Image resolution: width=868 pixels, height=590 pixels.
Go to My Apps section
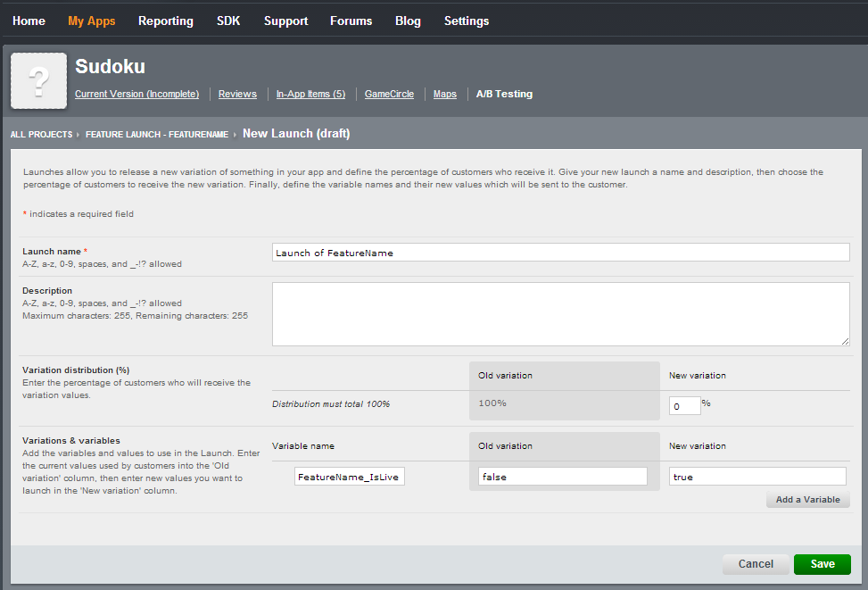[x=91, y=21]
